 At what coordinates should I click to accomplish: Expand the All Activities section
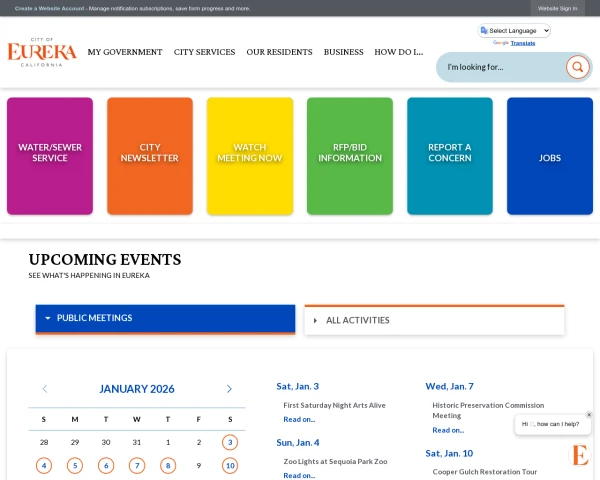[x=434, y=320]
